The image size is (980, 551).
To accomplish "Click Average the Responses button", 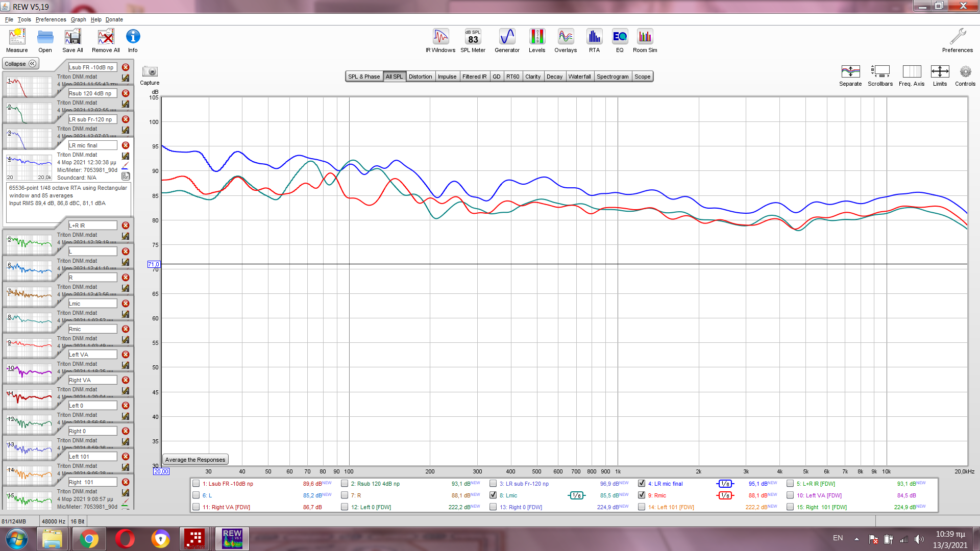I will click(195, 460).
